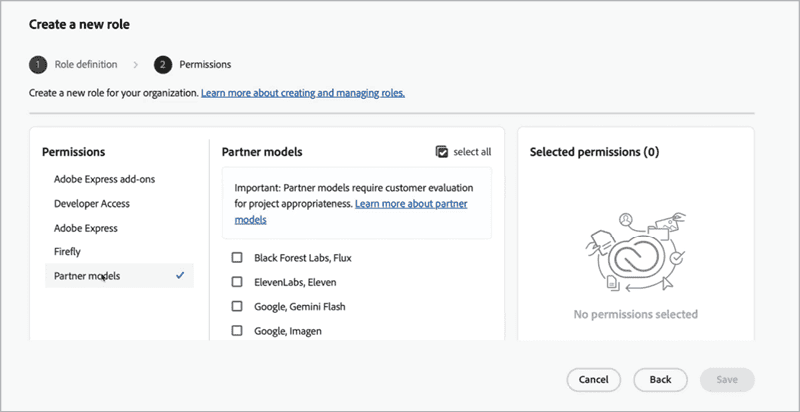Click the Permissions step label

click(205, 64)
